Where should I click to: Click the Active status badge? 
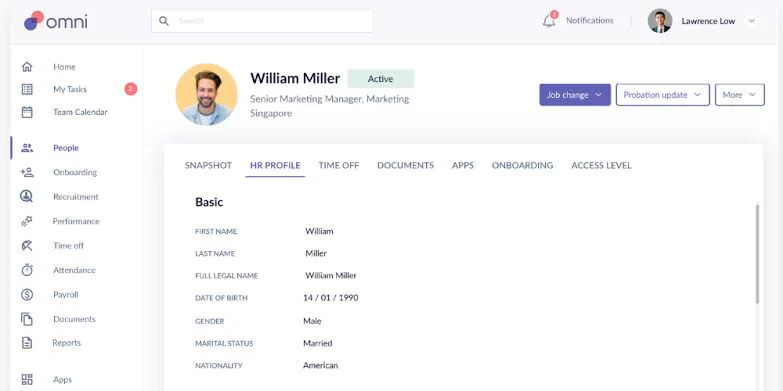(381, 79)
